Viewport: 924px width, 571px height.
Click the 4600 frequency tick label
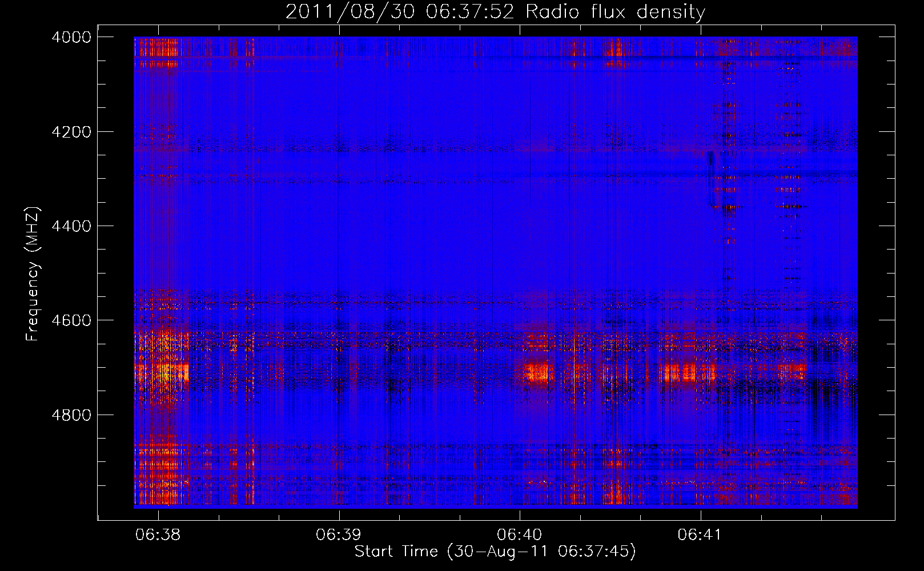[71, 320]
